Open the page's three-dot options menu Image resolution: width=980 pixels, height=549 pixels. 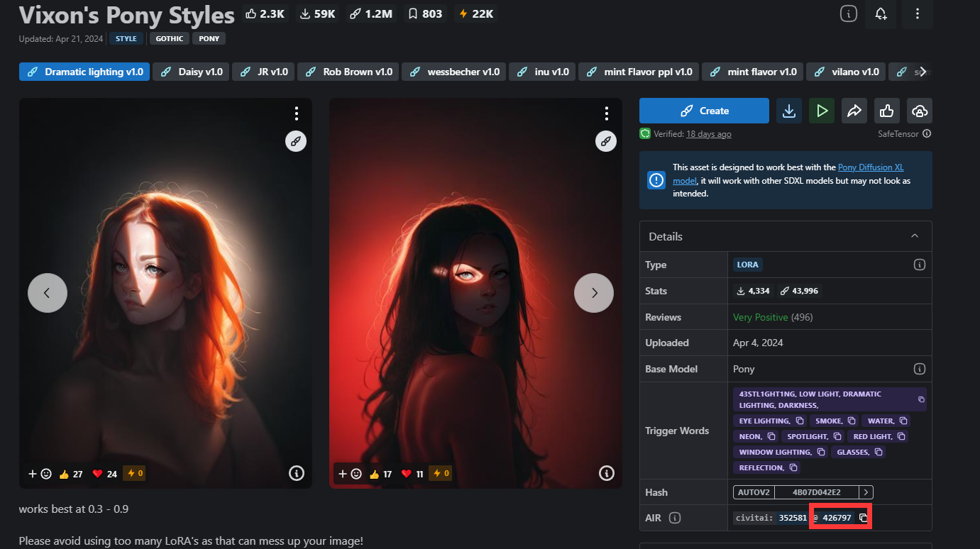pyautogui.click(x=918, y=13)
